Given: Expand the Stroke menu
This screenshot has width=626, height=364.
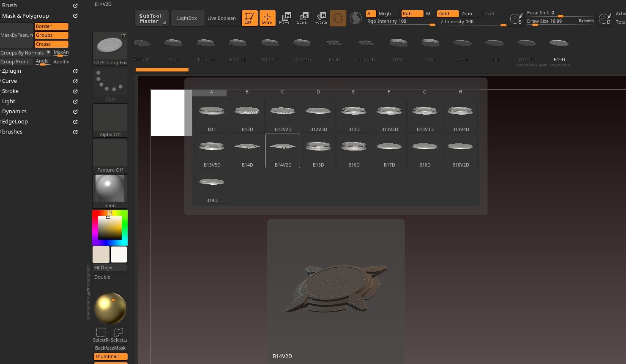Looking at the screenshot, I should coord(10,91).
